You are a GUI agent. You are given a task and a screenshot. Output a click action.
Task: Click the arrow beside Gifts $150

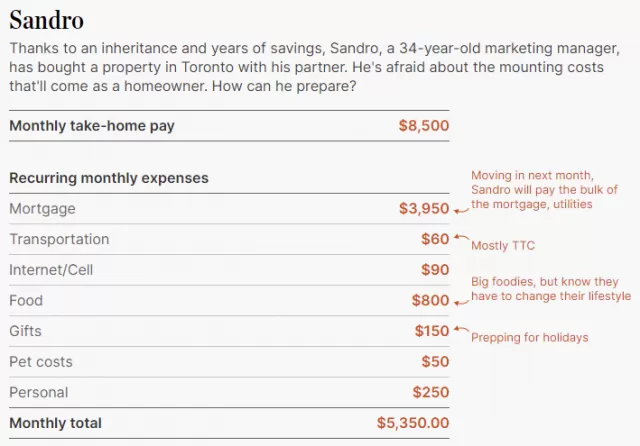(462, 328)
